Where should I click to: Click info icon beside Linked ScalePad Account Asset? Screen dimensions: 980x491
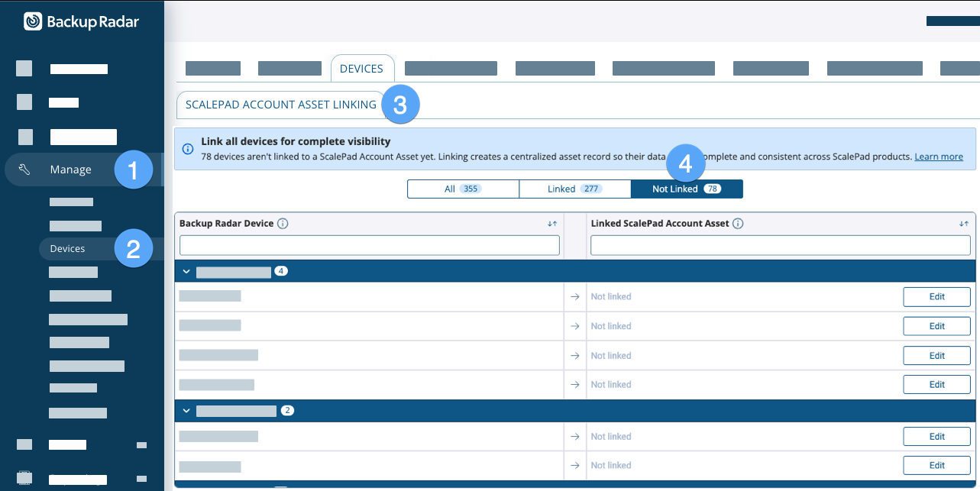tap(738, 224)
